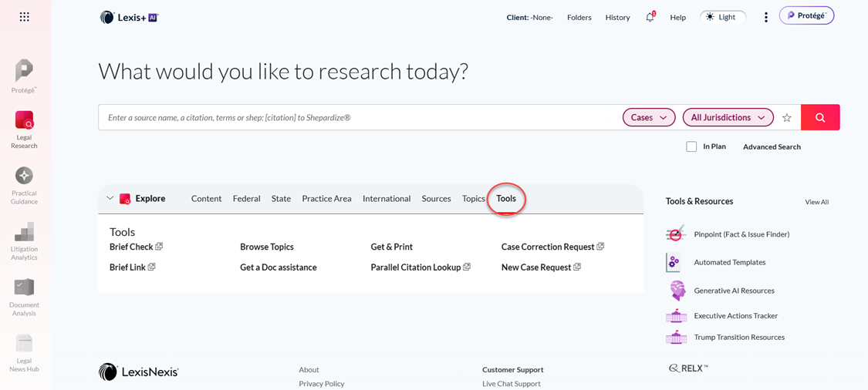Click the LexisNexis footer logo

138,372
